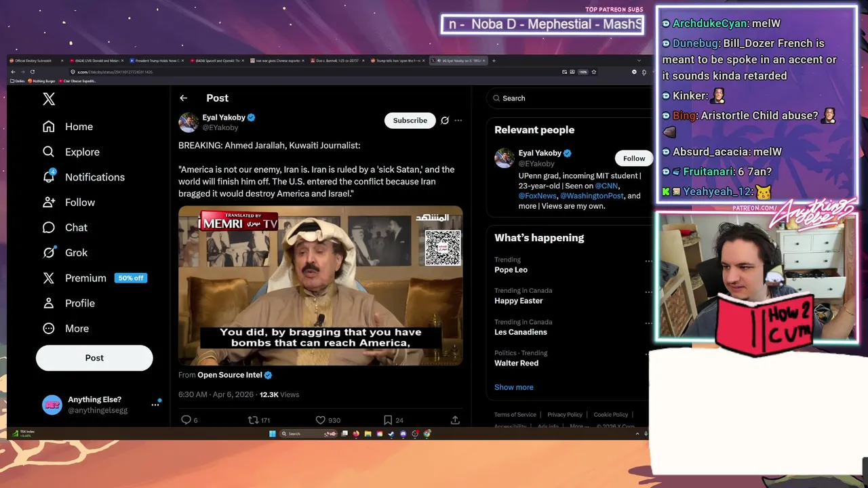Click the share post icon
868x488 pixels.
click(x=455, y=420)
